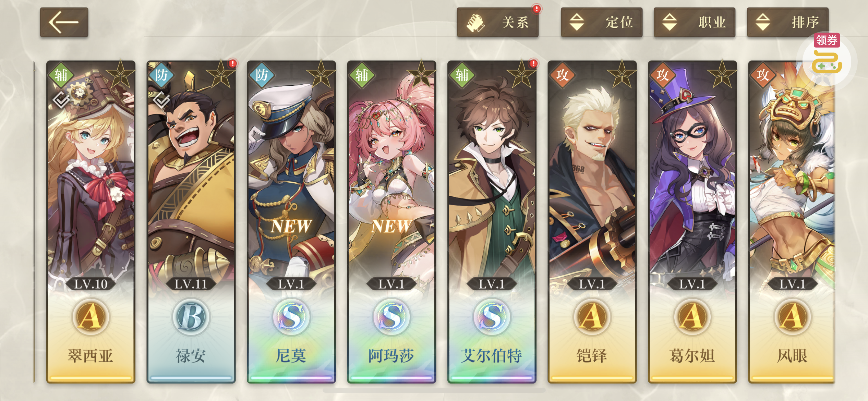868x401 pixels.
Task: Click the B rank emblem on 禄安
Action: 191,317
